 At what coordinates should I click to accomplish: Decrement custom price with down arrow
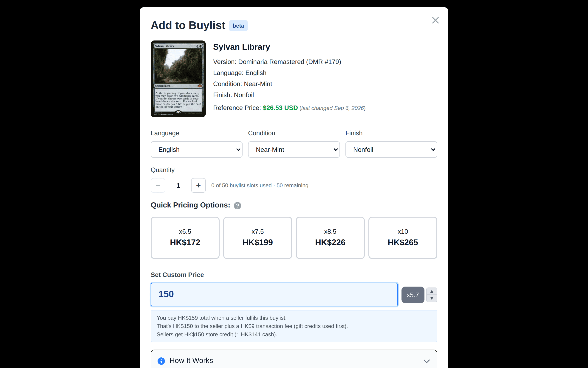click(432, 298)
